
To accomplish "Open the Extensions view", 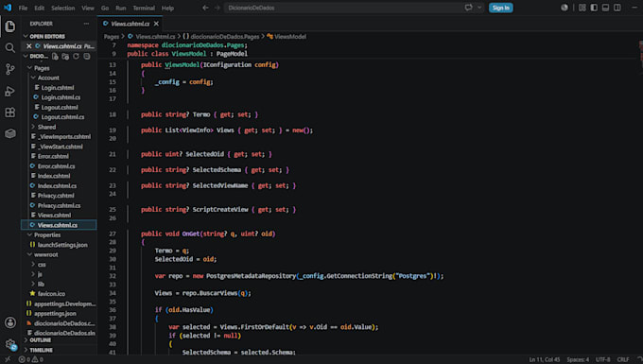I will coord(9,113).
